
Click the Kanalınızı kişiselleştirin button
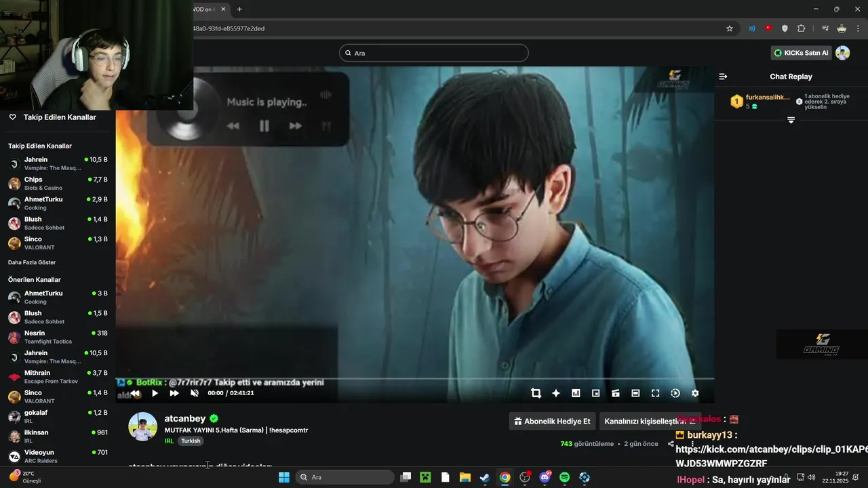(650, 421)
